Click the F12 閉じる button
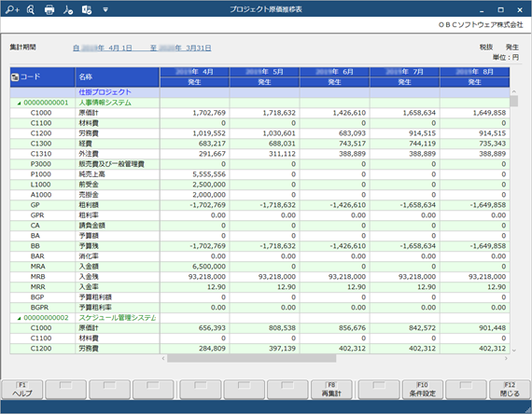The image size is (532, 414). [x=510, y=390]
